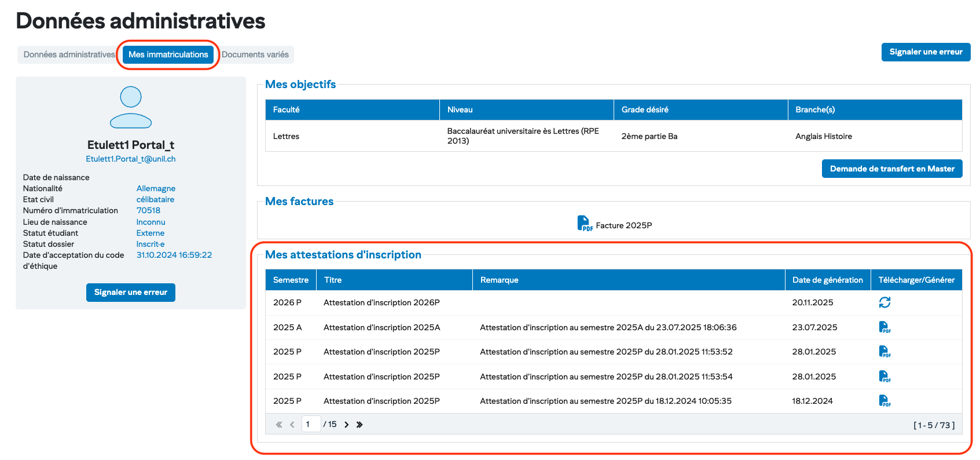Open the Facture 2025P PDF icon

pyautogui.click(x=584, y=224)
